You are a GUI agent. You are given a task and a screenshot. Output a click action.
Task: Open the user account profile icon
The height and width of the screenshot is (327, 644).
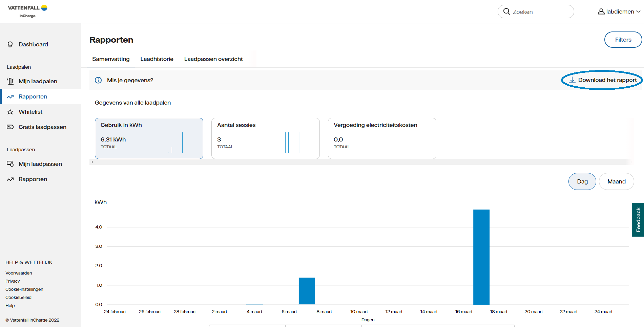click(x=601, y=11)
